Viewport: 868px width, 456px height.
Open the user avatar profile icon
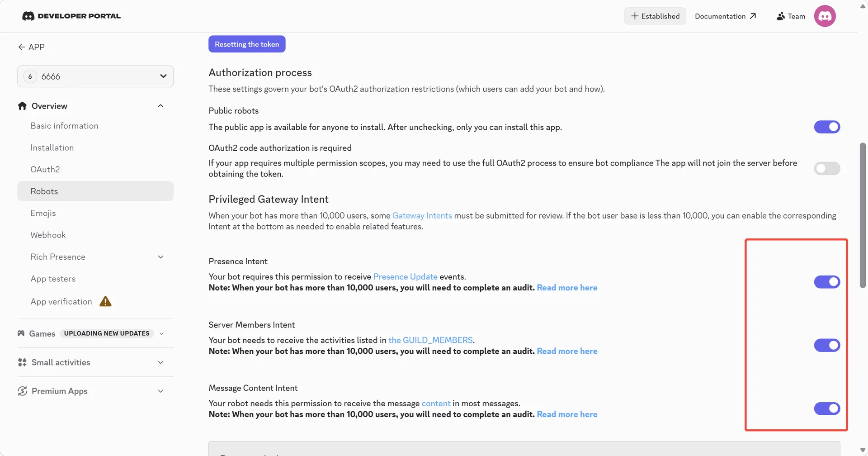[x=825, y=16]
